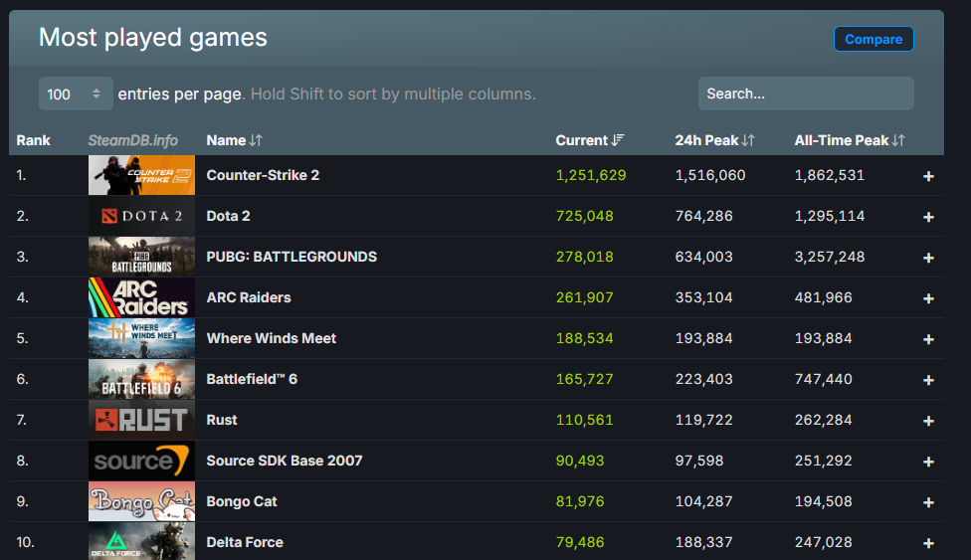Click the Compare button
The image size is (971, 560).
coord(874,39)
